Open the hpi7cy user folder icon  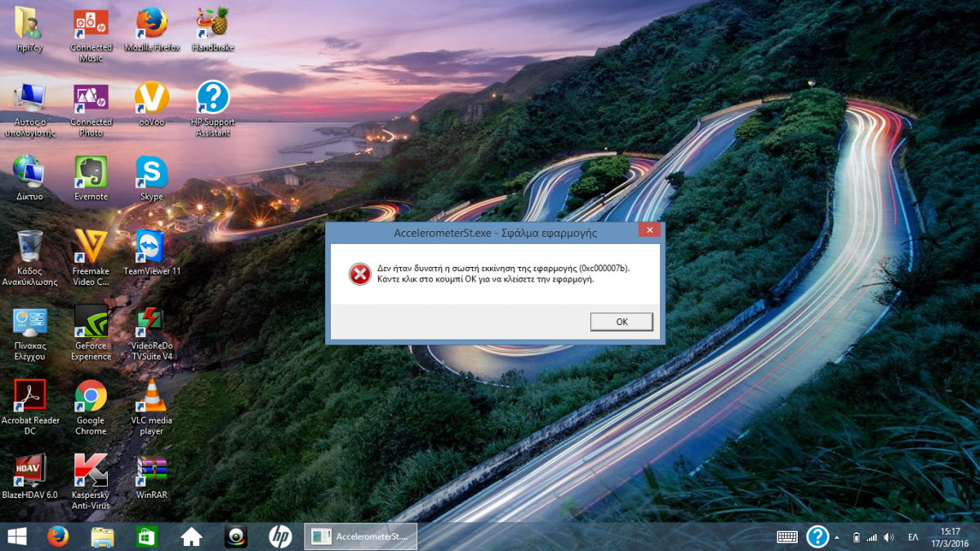tap(29, 31)
